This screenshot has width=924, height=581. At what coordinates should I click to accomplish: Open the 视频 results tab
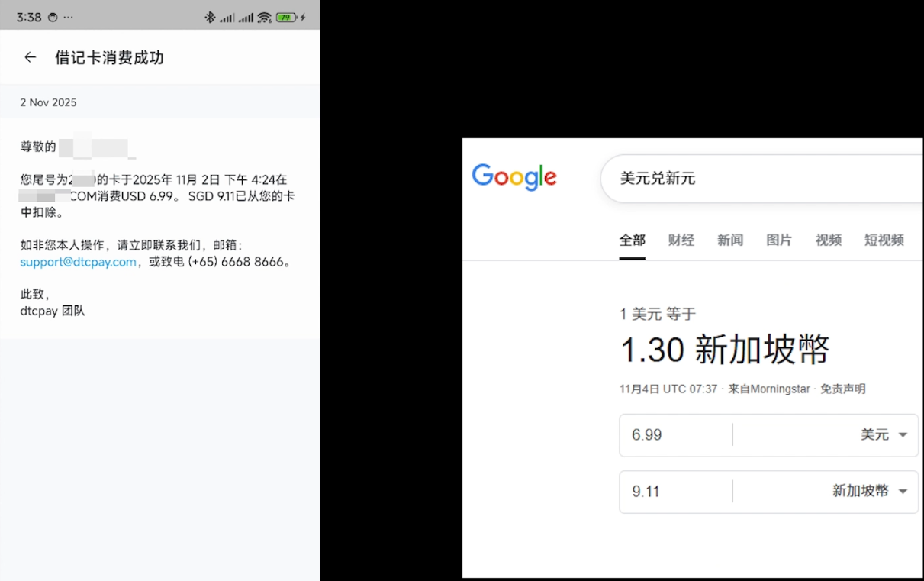tap(829, 240)
